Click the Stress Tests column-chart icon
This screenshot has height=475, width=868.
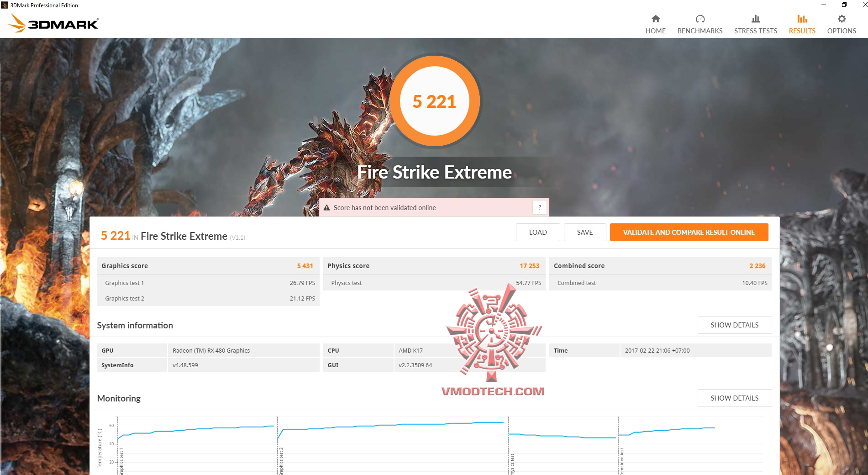pos(755,19)
